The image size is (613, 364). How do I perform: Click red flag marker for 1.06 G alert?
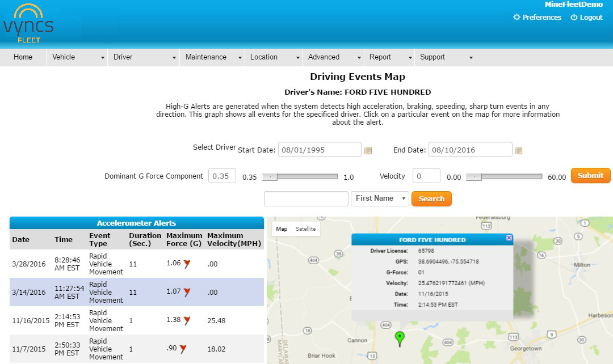[187, 264]
